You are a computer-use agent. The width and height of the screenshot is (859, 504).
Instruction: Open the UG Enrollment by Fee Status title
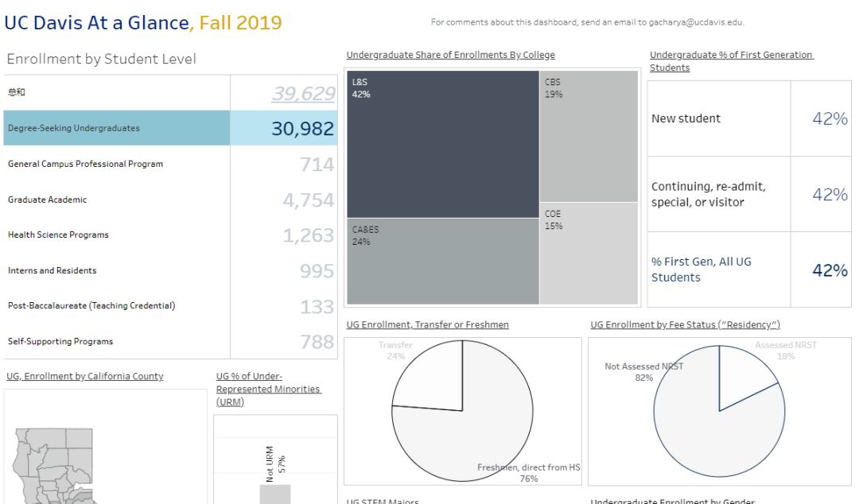tap(686, 325)
